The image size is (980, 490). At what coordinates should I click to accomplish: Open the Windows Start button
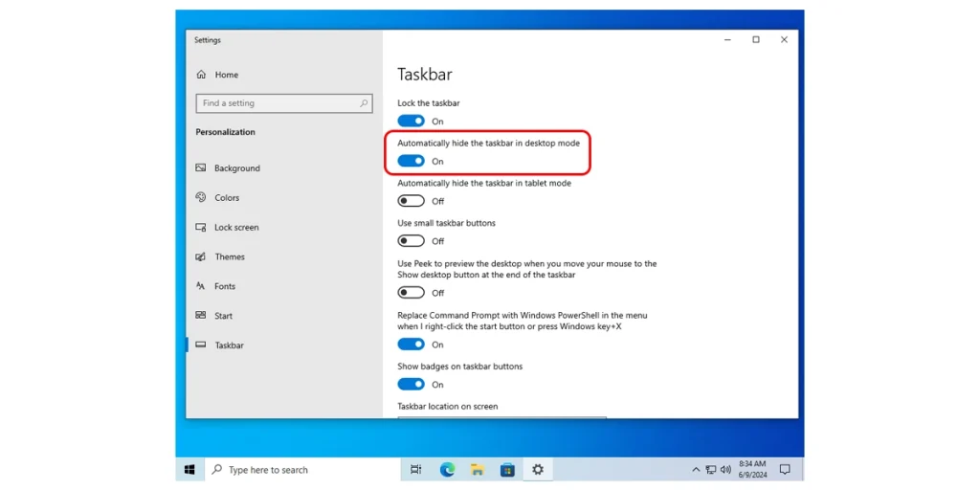coord(190,469)
